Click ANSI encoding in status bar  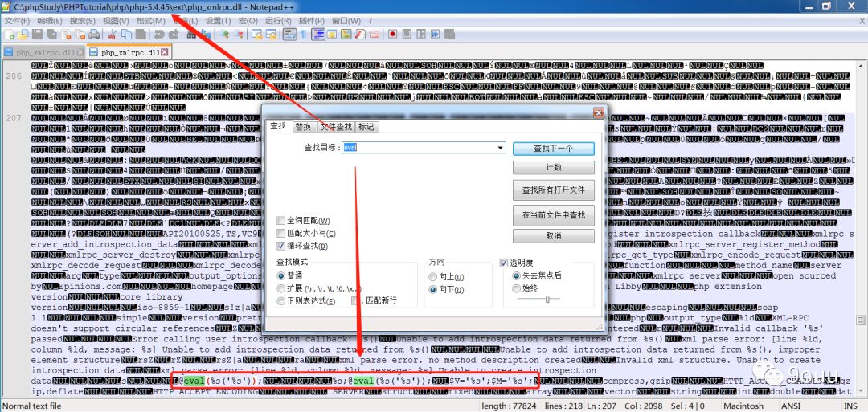(791, 406)
